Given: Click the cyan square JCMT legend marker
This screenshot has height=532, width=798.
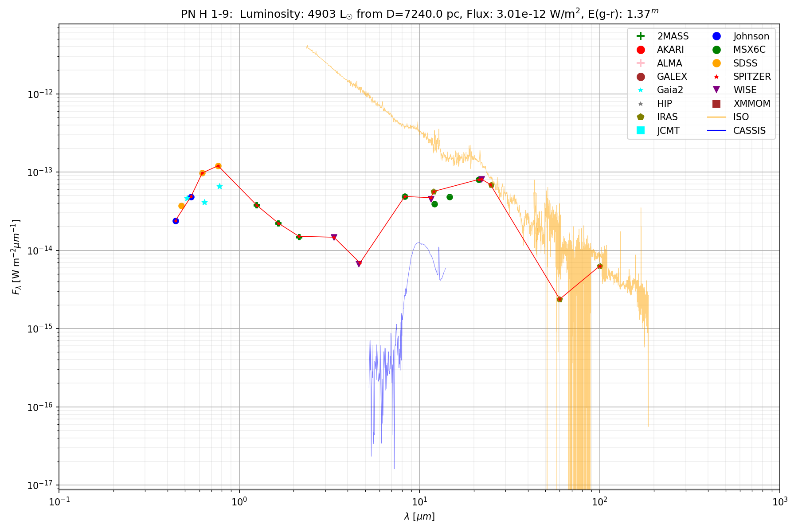Looking at the screenshot, I should click(x=640, y=130).
